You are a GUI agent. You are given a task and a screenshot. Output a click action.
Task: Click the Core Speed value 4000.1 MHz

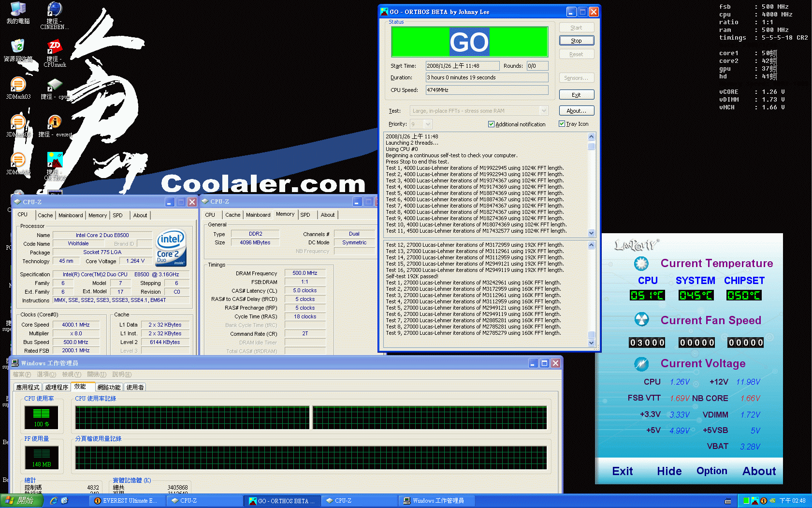[x=76, y=325]
